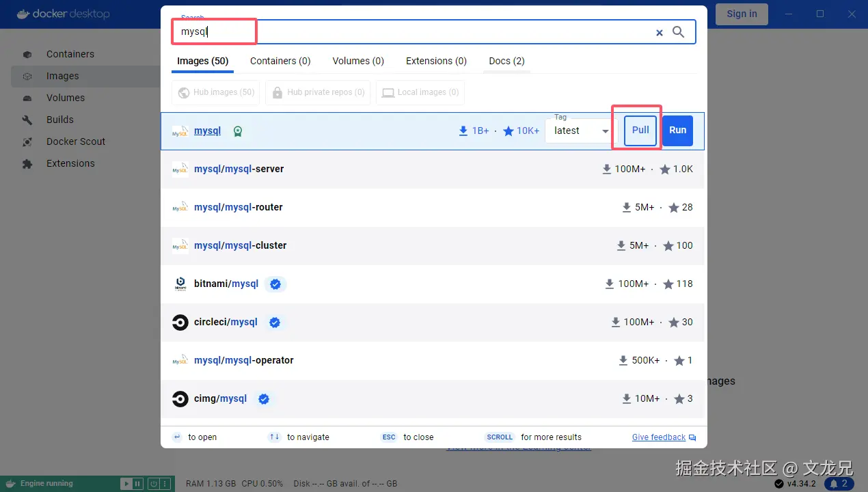
Task: Click the bitnami logo icon
Action: pos(180,284)
